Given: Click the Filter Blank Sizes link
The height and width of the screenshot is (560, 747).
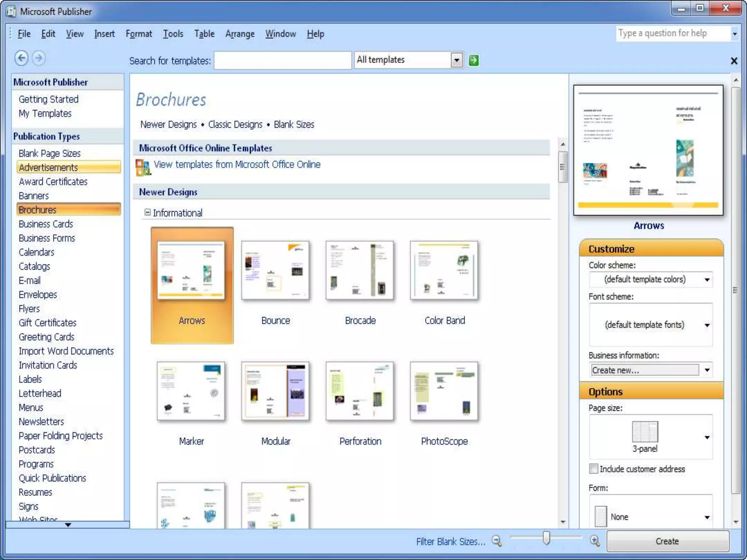Looking at the screenshot, I should coord(450,541).
